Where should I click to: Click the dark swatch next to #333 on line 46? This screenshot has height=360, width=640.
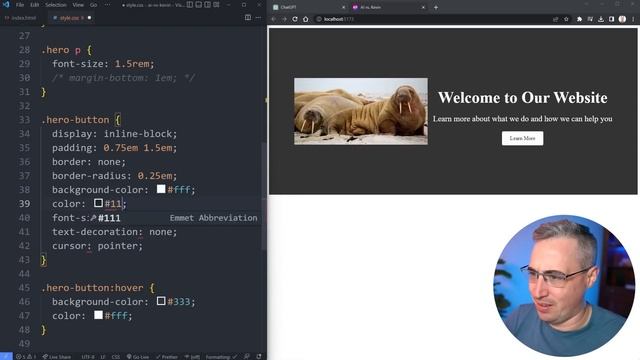[161, 301]
